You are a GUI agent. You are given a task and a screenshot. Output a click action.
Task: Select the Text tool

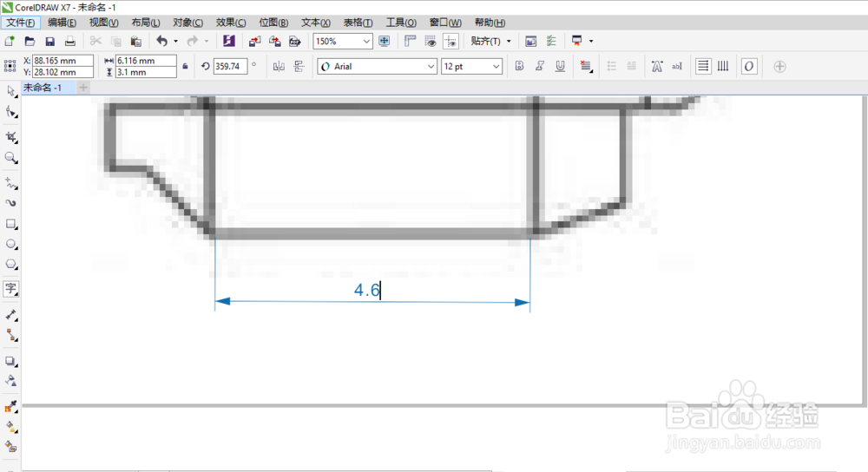[11, 288]
